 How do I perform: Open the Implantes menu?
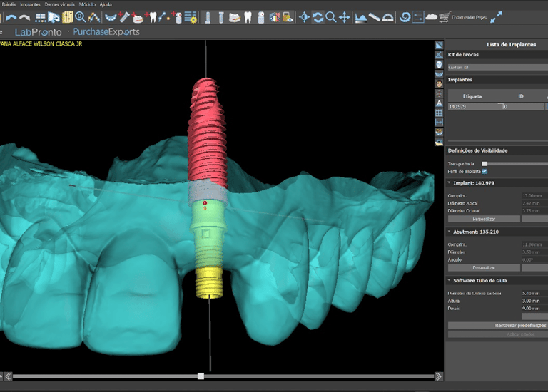30,4
